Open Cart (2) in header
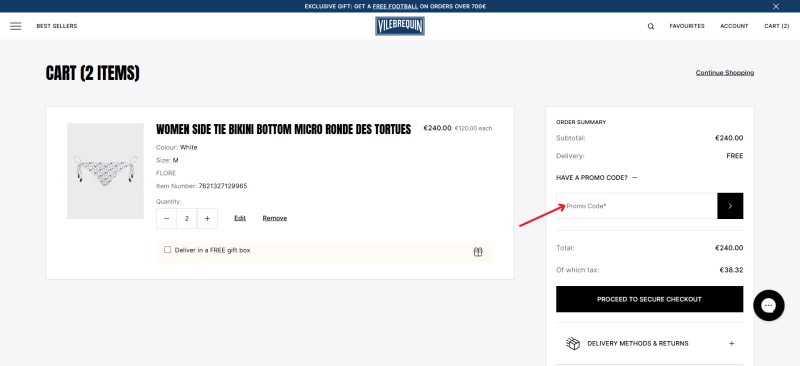 point(777,26)
